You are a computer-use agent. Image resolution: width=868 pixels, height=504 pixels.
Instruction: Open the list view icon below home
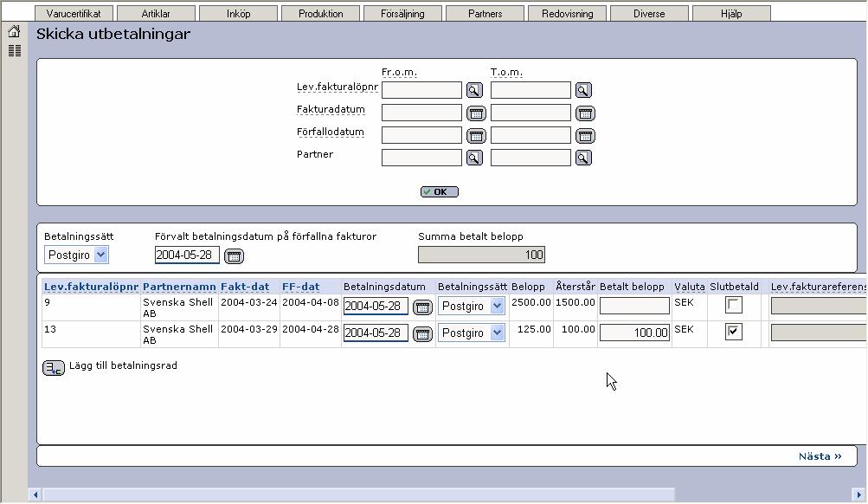click(15, 51)
